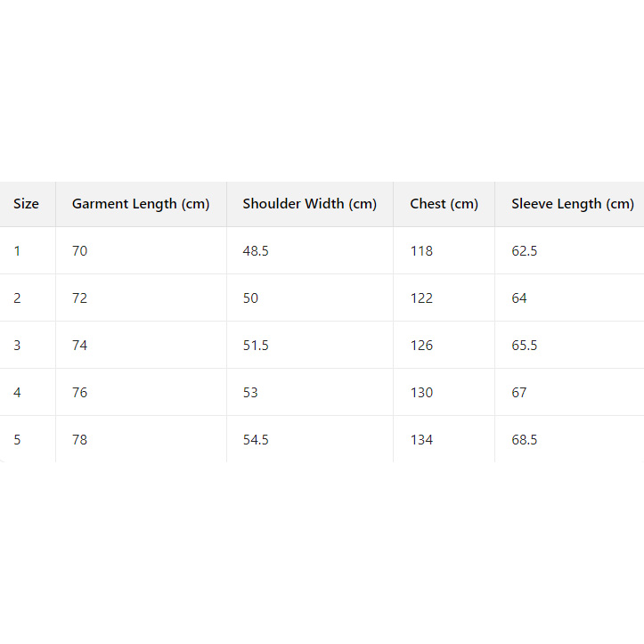
Task: Click chest value 118
Action: [421, 251]
